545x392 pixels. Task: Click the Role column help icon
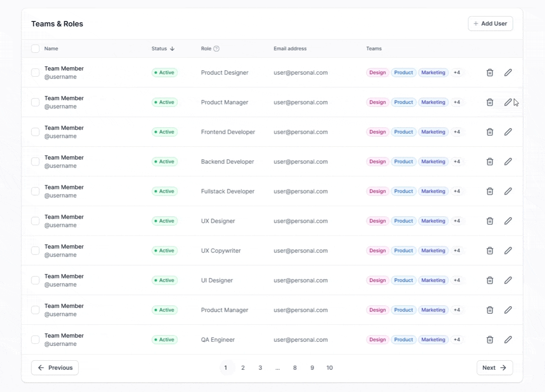point(216,49)
